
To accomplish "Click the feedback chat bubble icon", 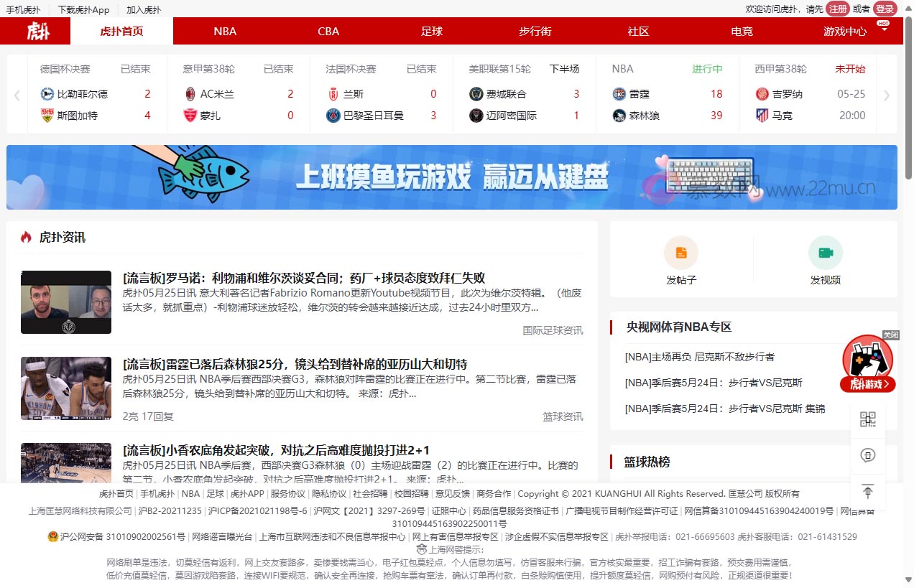I will tap(868, 455).
